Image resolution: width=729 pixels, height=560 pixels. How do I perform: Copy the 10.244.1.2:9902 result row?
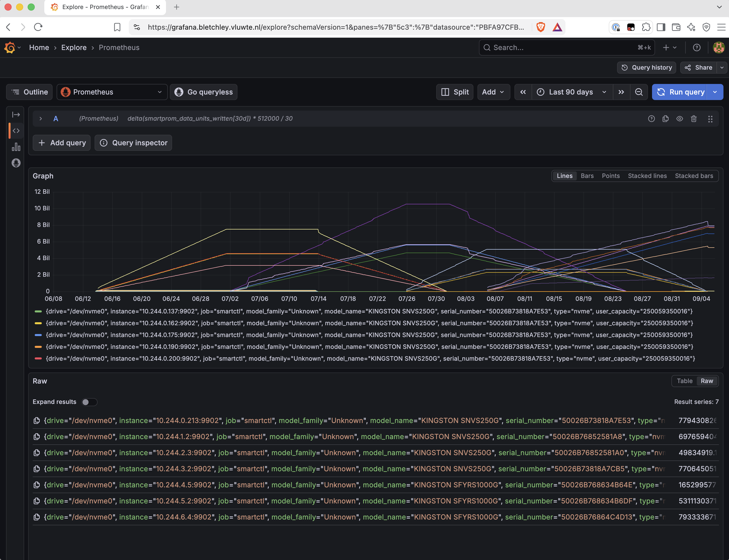click(x=37, y=437)
